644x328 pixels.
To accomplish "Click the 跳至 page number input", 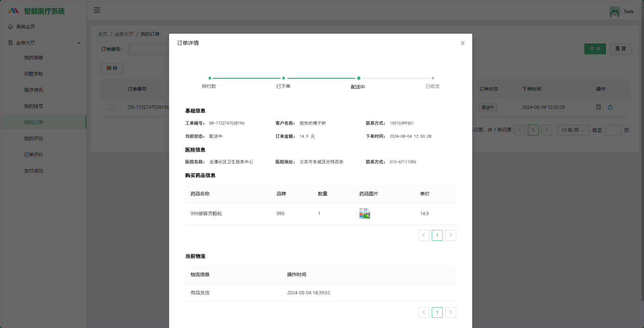I will pos(613,130).
